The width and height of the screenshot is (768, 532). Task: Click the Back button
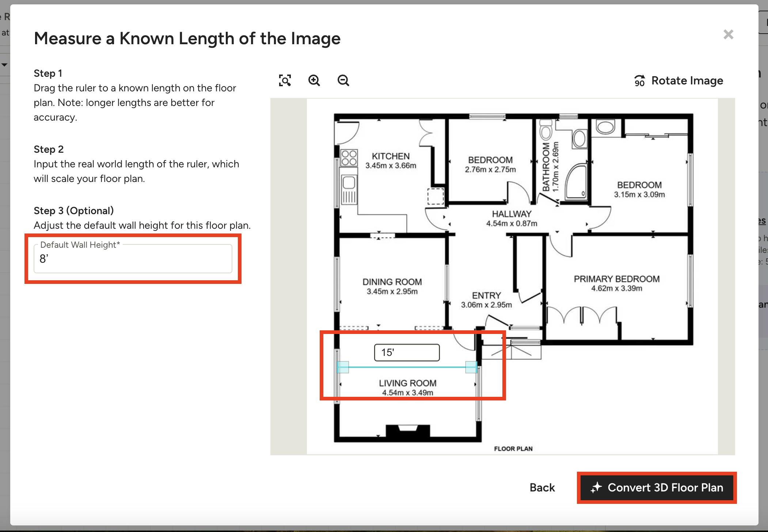coord(542,487)
